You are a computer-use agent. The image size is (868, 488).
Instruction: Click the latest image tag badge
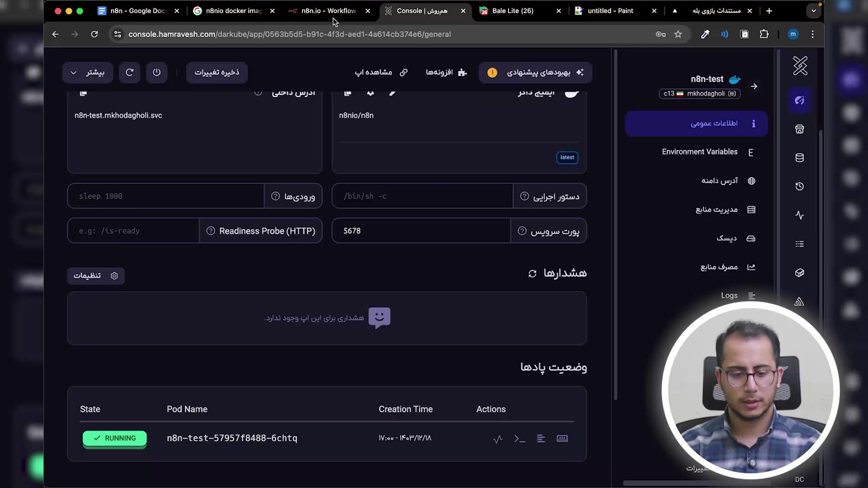pyautogui.click(x=567, y=157)
